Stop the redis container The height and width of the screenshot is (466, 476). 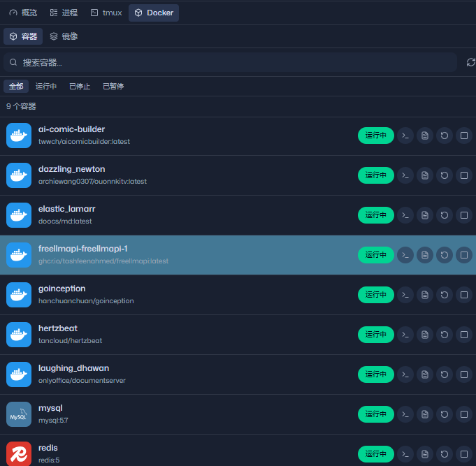464,454
